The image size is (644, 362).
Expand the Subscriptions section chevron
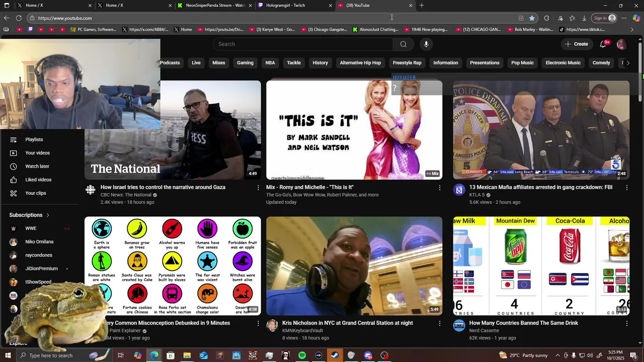pos(48,215)
